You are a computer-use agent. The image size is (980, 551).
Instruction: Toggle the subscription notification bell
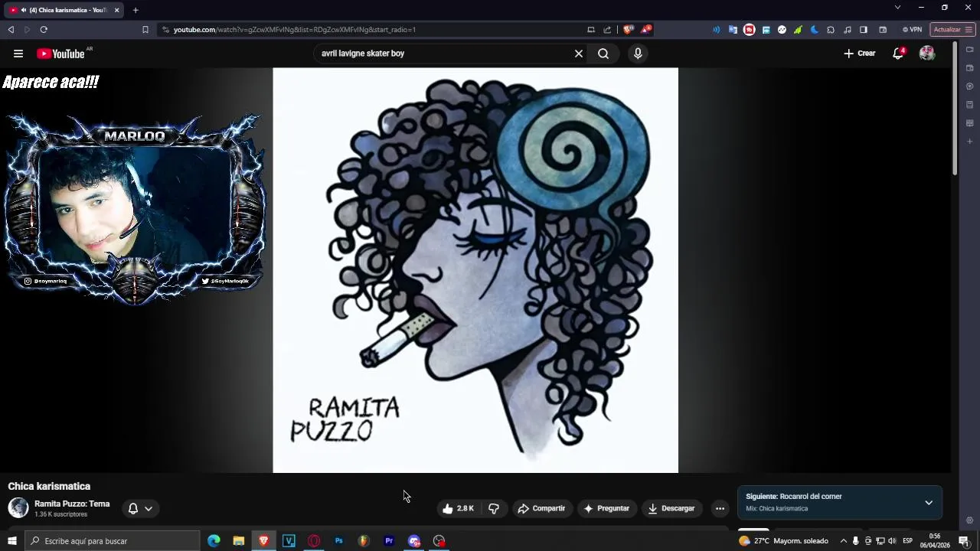(133, 508)
